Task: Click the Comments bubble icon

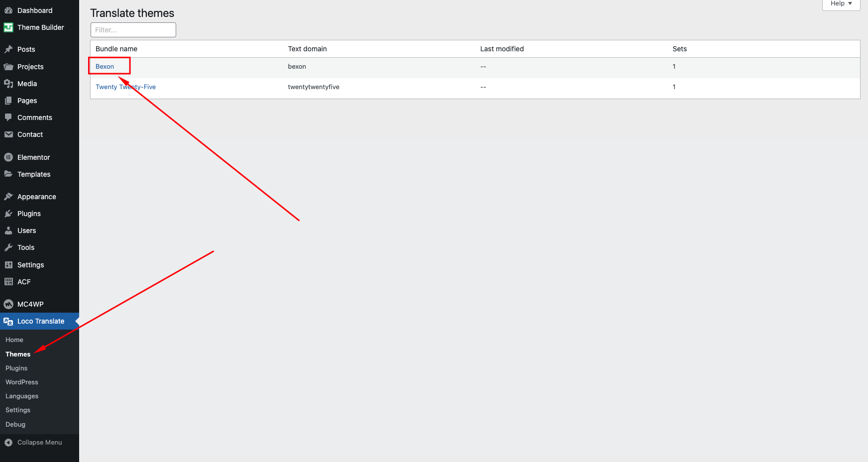Action: [x=8, y=117]
